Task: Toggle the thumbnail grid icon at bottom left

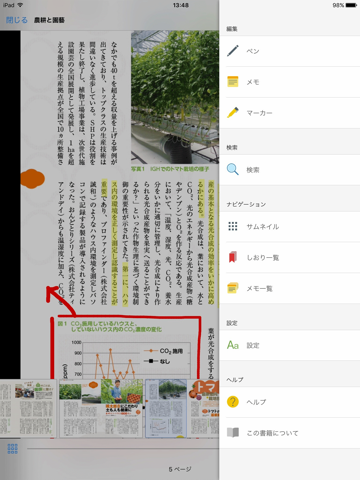Action: 13,449
